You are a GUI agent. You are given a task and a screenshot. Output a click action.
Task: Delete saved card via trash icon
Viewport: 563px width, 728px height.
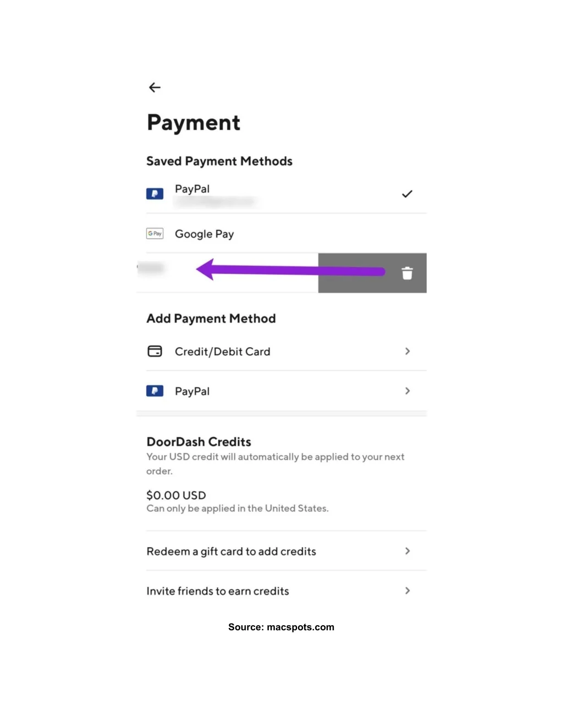(x=407, y=273)
